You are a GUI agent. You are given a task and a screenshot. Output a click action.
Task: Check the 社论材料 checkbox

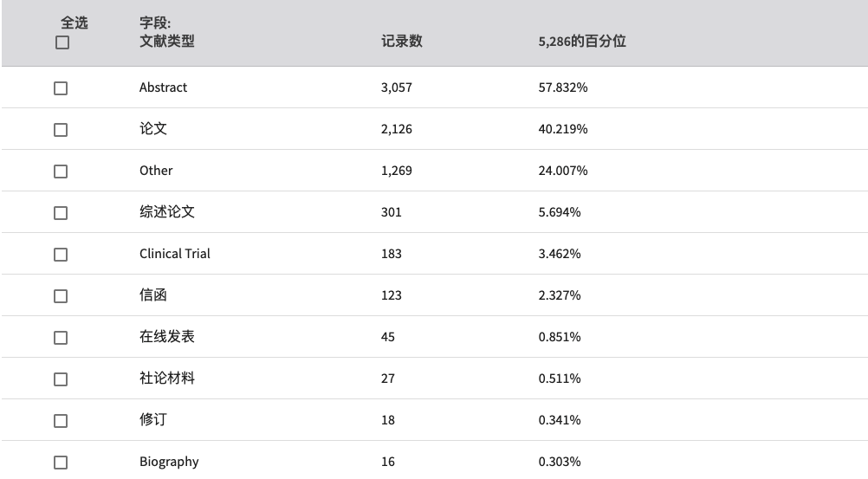(61, 379)
